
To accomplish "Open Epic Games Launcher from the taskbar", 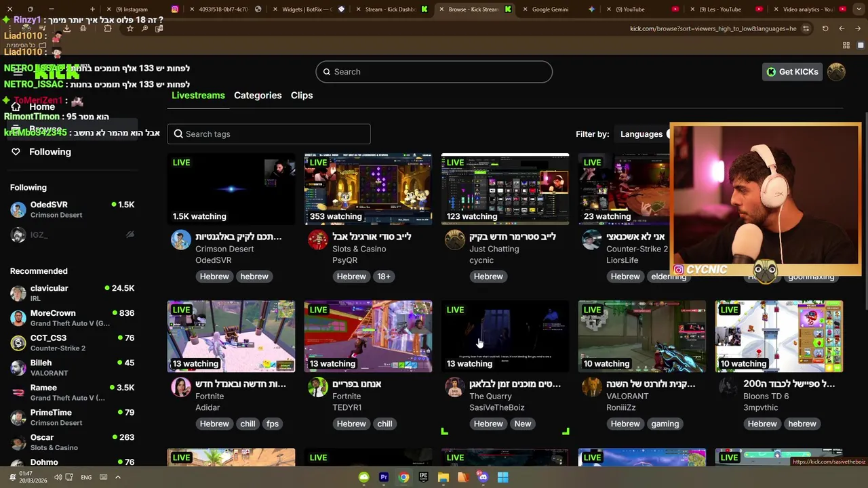I will 423,477.
